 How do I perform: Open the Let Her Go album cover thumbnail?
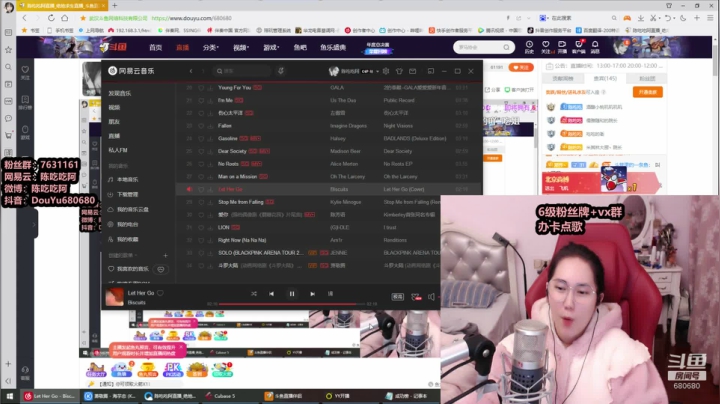pos(114,297)
